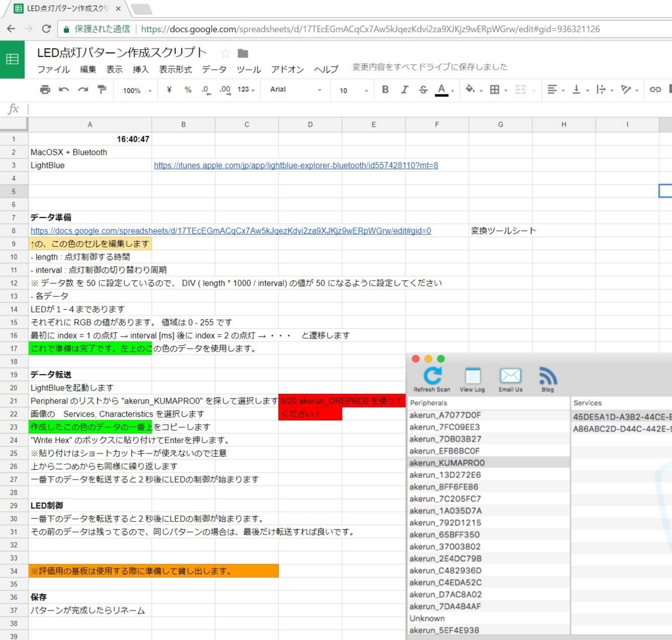
Task: Select akerun_A7077D0F peripheral
Action: 488,415
